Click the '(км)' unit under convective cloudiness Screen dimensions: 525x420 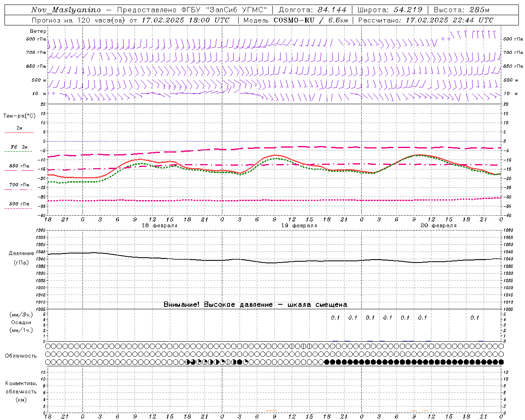(x=21, y=399)
